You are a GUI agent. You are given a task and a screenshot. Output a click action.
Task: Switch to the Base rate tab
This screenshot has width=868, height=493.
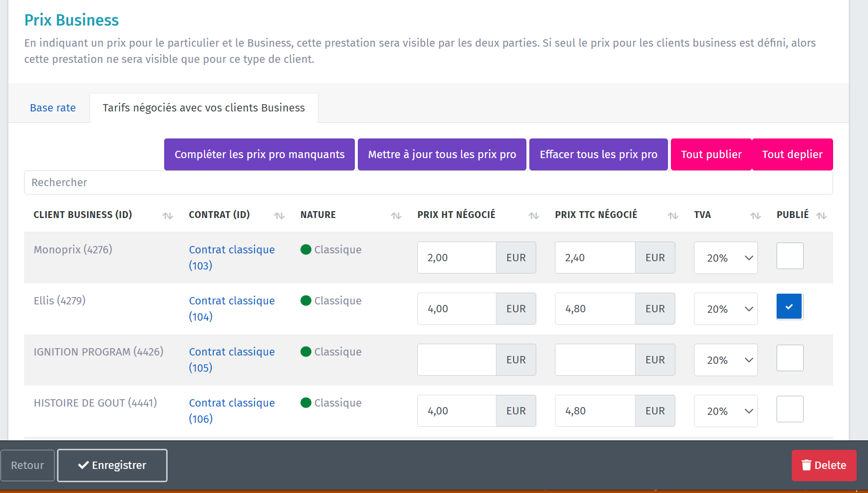point(53,108)
